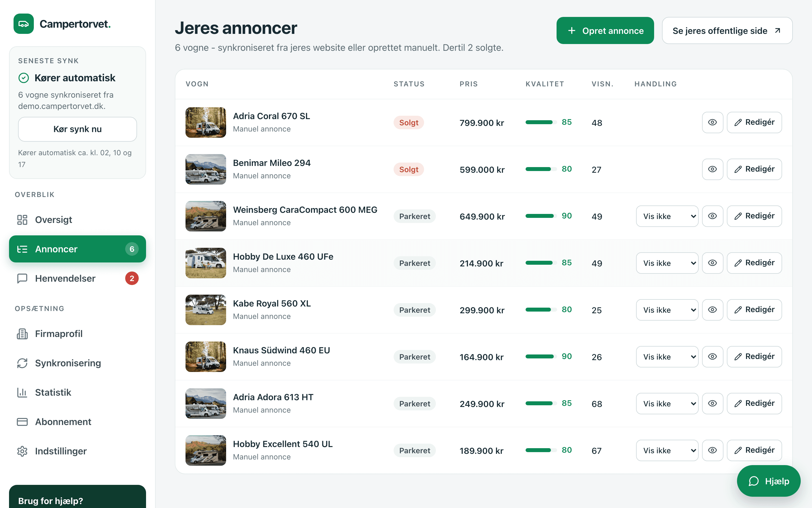
Task: Click the green checkmark sync status icon
Action: tap(23, 78)
